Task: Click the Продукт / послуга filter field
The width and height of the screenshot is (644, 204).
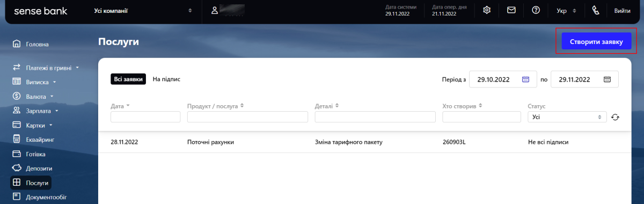Action: click(247, 116)
